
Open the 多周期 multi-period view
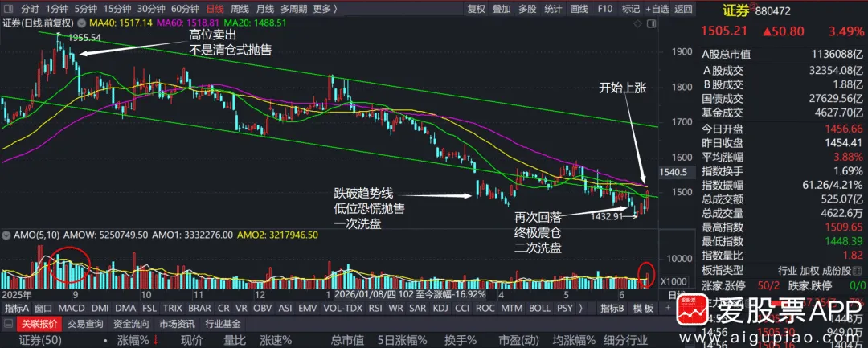[293, 9]
